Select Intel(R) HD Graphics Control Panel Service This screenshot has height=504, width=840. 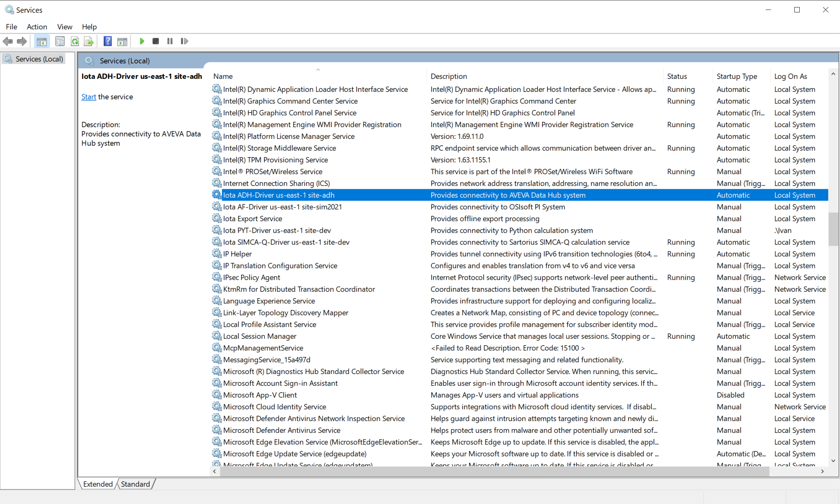[519, 112]
